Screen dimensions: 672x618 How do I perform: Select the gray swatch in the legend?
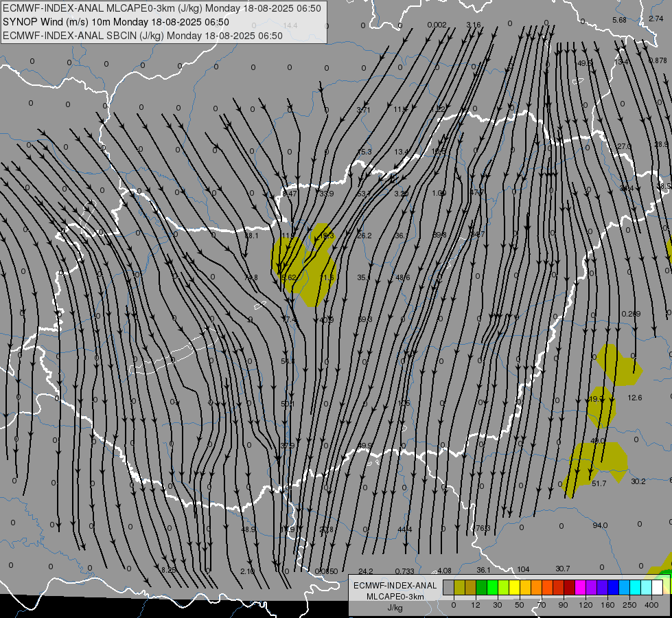pos(448,588)
